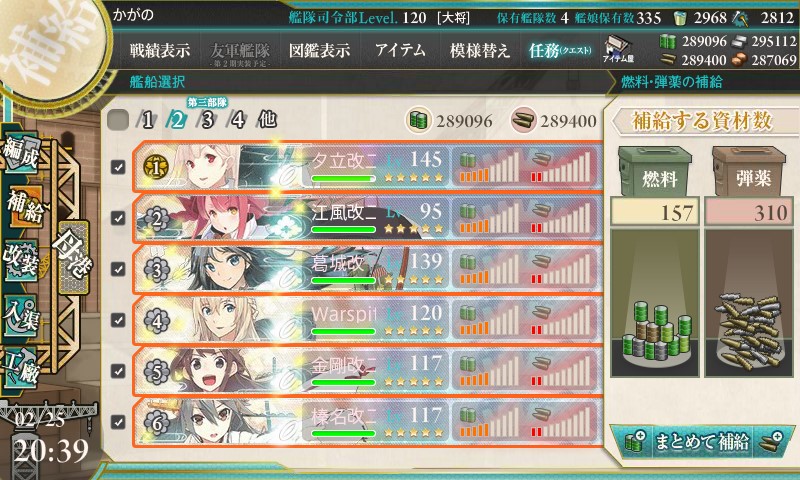Screen dimensions: 800x480
Task: Open the 模様替え furniture change menu
Action: coord(480,50)
